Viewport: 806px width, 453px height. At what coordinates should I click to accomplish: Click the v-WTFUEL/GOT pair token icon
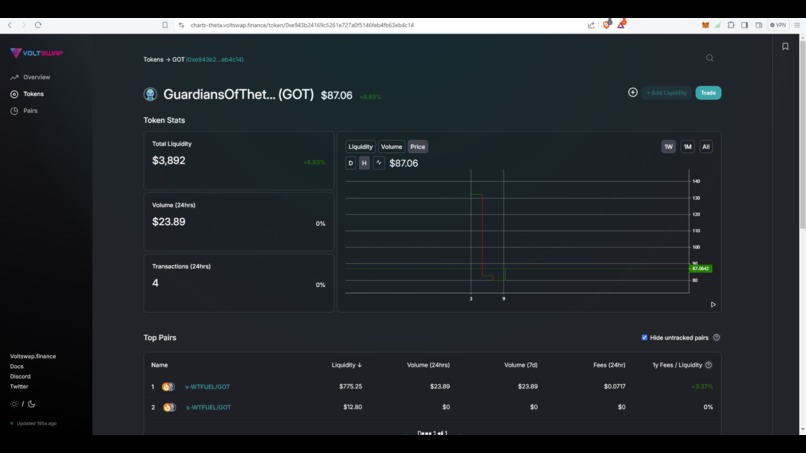point(168,387)
